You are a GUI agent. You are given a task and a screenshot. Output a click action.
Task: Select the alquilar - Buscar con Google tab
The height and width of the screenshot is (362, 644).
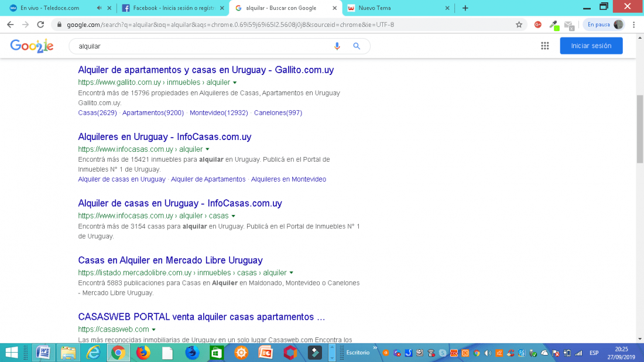281,8
